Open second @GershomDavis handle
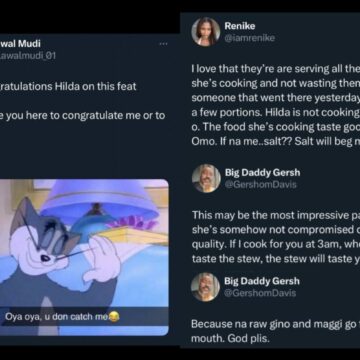This screenshot has width=360, height=360. [x=260, y=293]
